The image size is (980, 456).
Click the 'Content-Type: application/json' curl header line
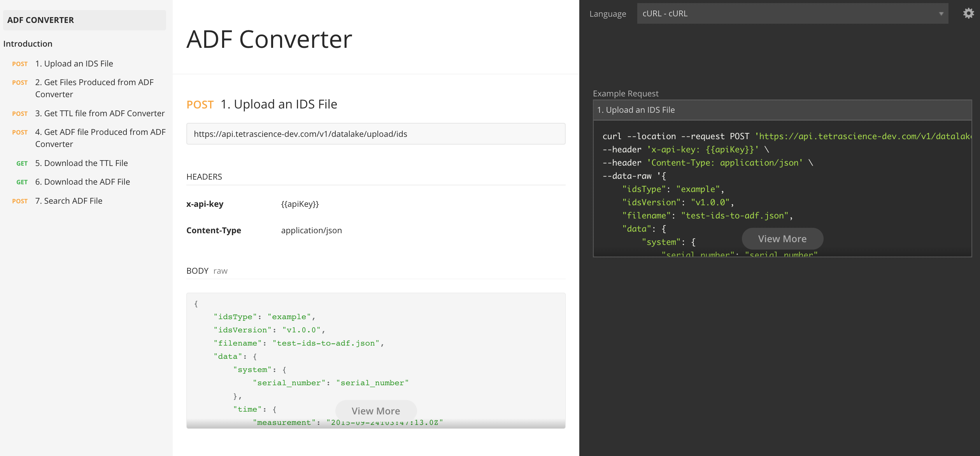click(708, 163)
